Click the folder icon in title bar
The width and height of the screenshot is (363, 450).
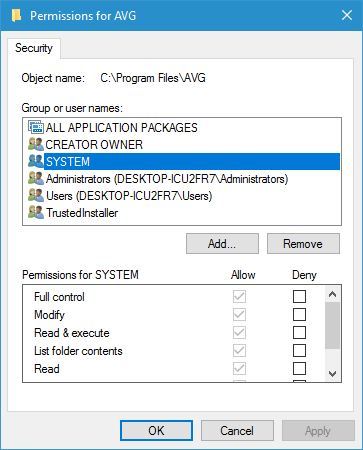tap(16, 15)
